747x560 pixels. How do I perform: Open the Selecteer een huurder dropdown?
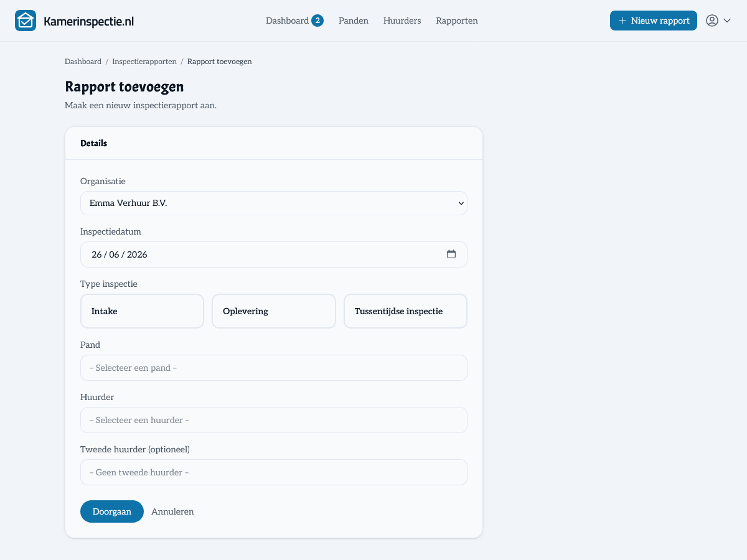[x=274, y=420]
